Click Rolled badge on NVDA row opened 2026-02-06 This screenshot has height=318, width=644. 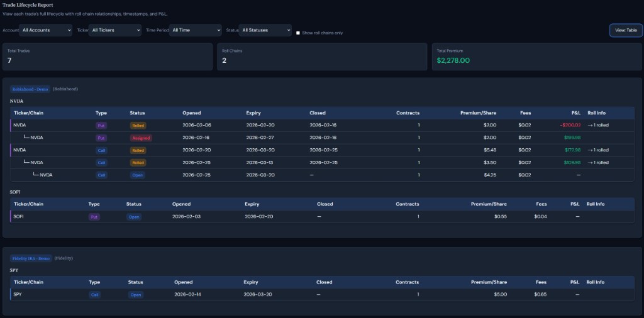click(x=138, y=125)
